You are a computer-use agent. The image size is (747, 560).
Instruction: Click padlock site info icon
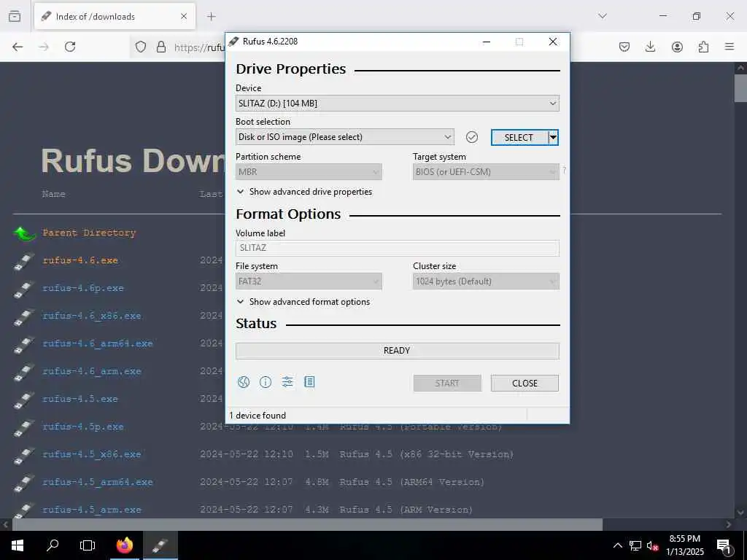point(161,47)
